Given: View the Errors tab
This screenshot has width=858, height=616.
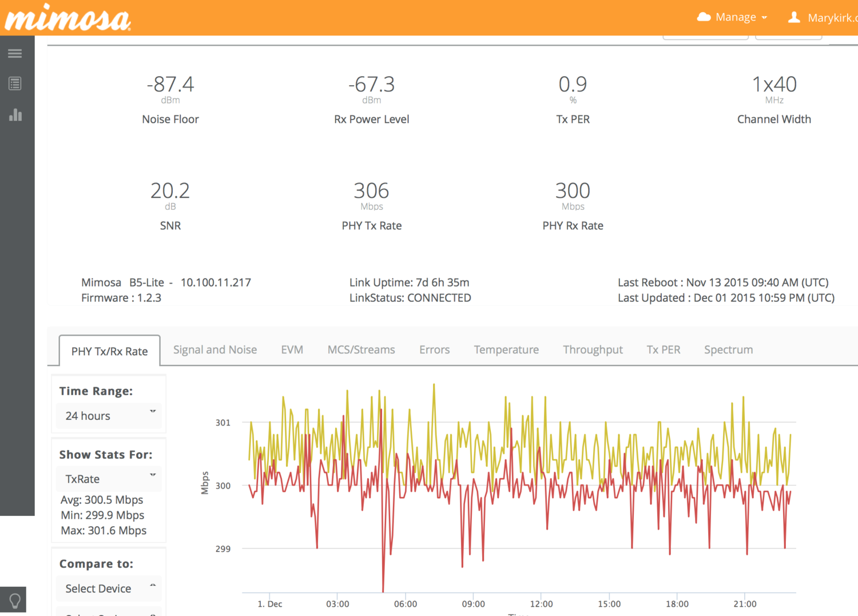Looking at the screenshot, I should 434,349.
